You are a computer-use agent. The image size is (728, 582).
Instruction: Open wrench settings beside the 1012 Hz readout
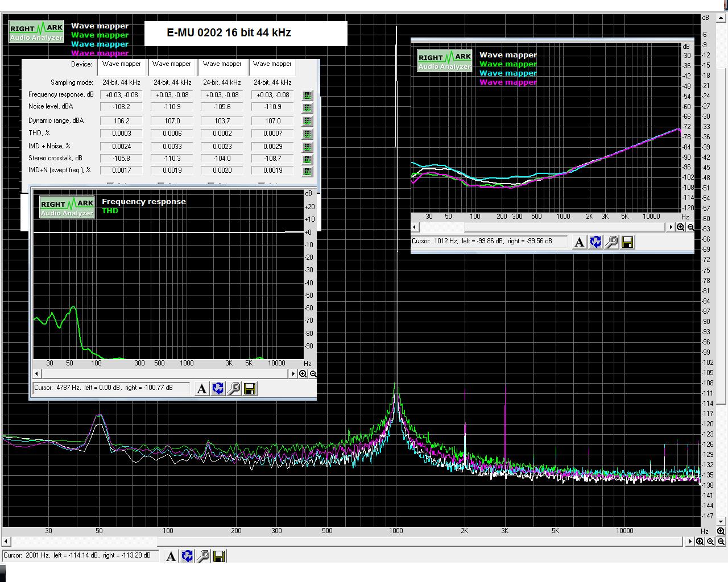point(611,243)
